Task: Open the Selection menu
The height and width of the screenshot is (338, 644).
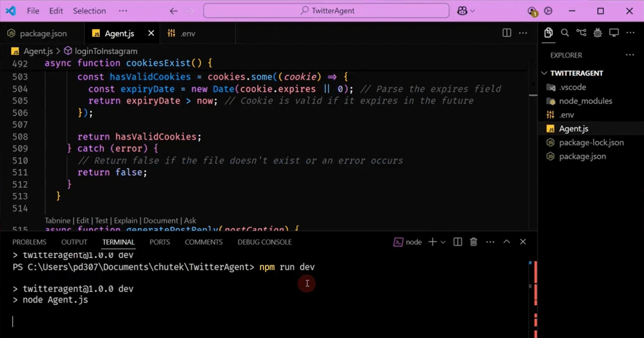Action: tap(89, 11)
